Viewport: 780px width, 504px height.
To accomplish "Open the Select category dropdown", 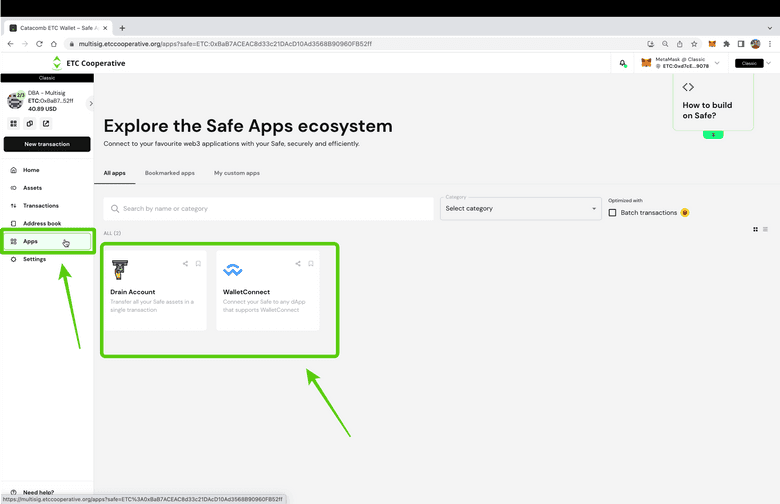I will click(520, 209).
